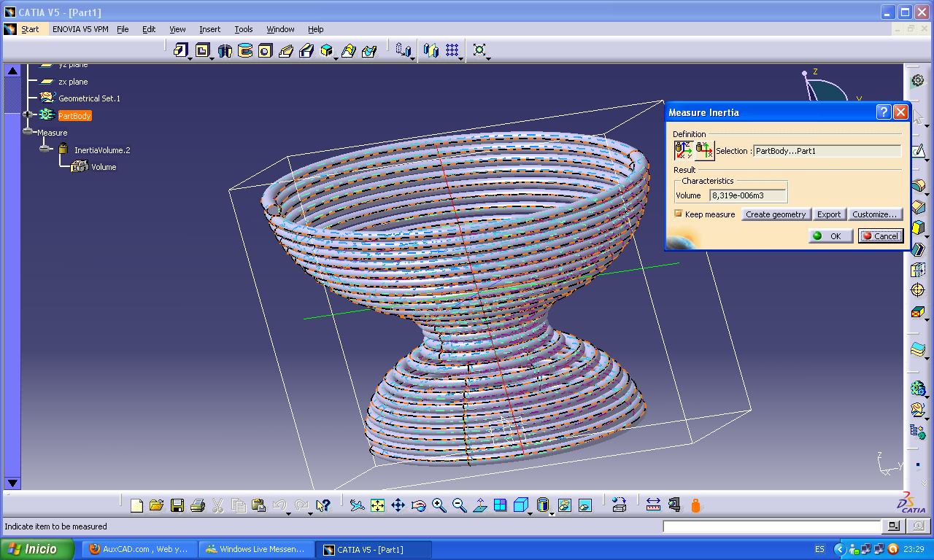Select the Rectangular Pattern tool
Image resolution: width=934 pixels, height=560 pixels.
point(452,50)
